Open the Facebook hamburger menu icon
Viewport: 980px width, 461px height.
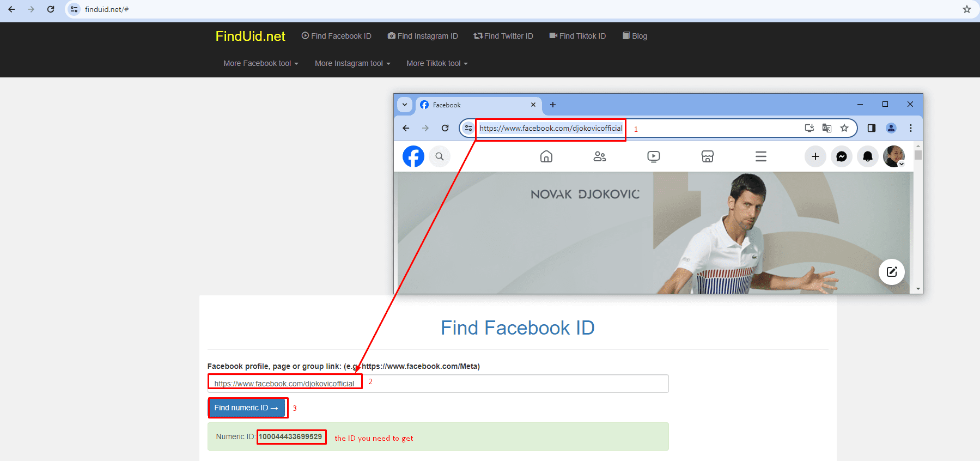coord(761,156)
